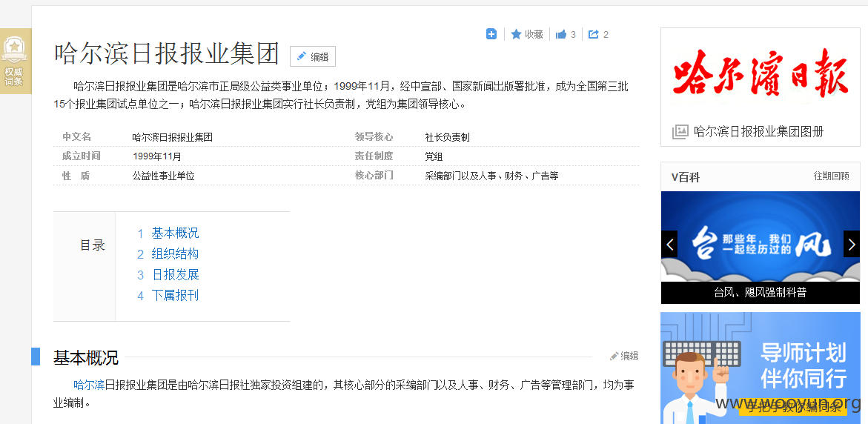This screenshot has width=868, height=424.
Task: Show next V百科 slide with right arrow
Action: click(852, 244)
